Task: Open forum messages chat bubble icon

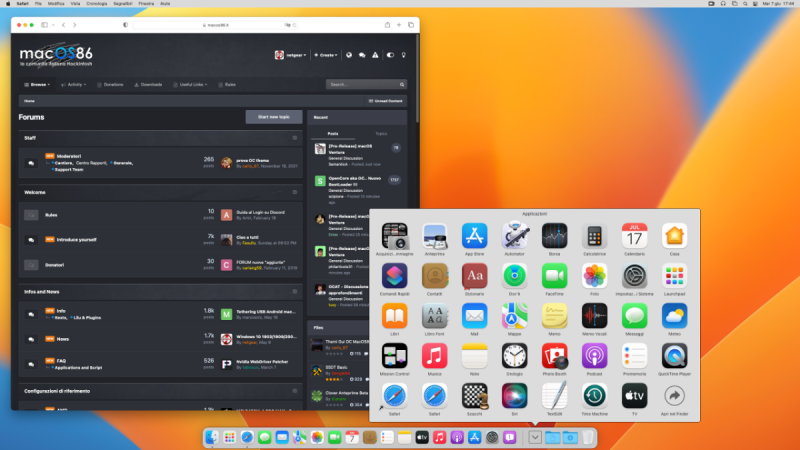Action: pos(362,55)
